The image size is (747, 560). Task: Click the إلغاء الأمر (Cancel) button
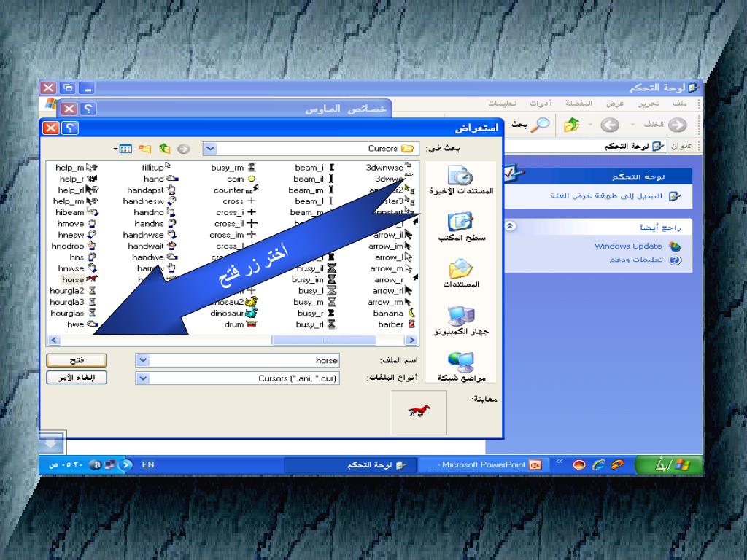click(x=77, y=378)
